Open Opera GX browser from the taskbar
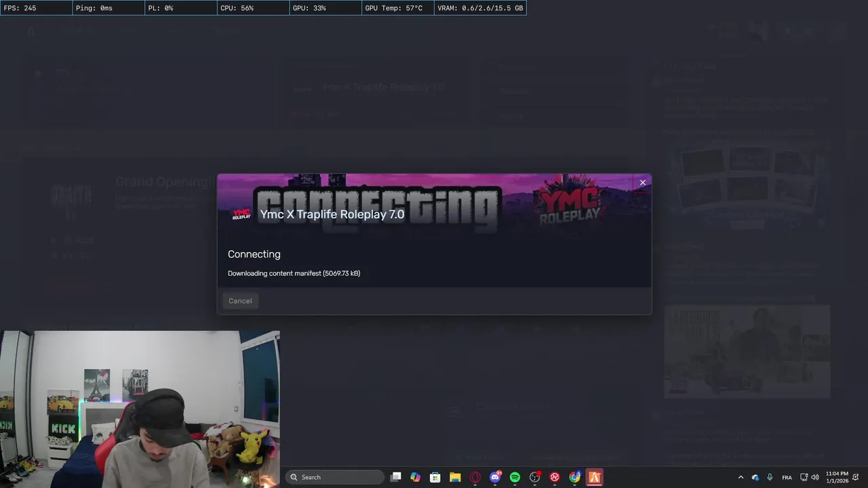 coord(475,477)
